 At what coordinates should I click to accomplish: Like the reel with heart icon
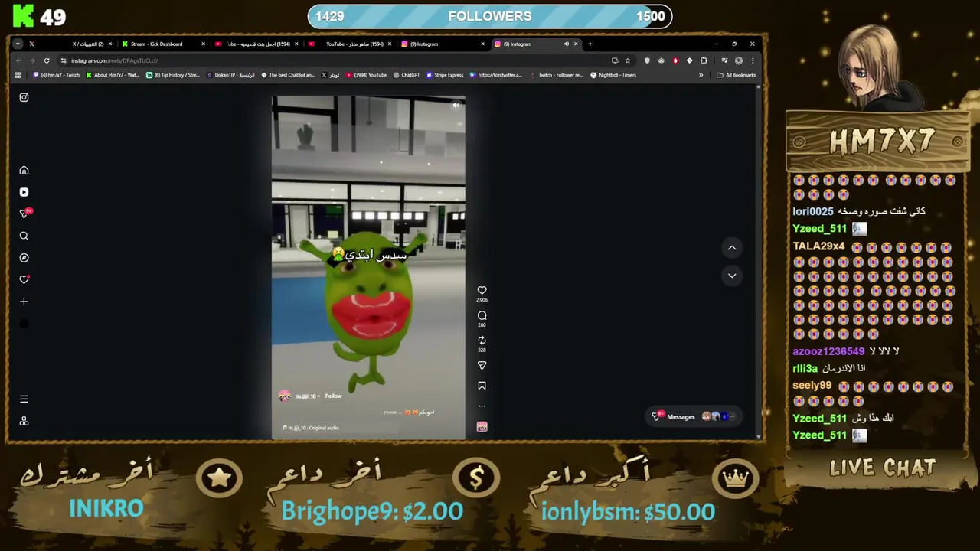pyautogui.click(x=482, y=291)
